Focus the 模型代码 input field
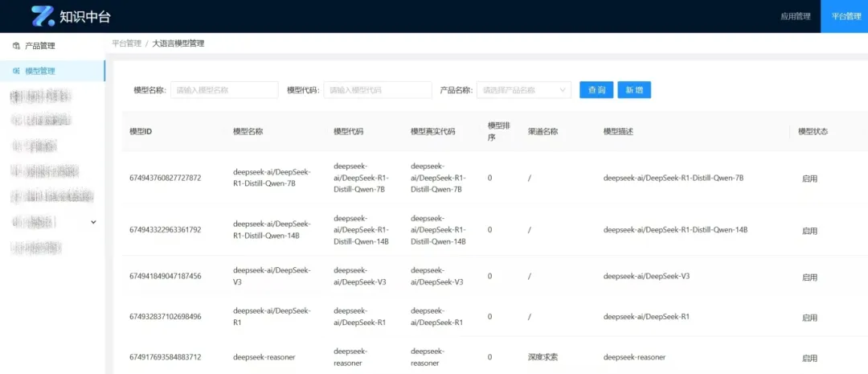The width and height of the screenshot is (868, 374). click(x=378, y=90)
